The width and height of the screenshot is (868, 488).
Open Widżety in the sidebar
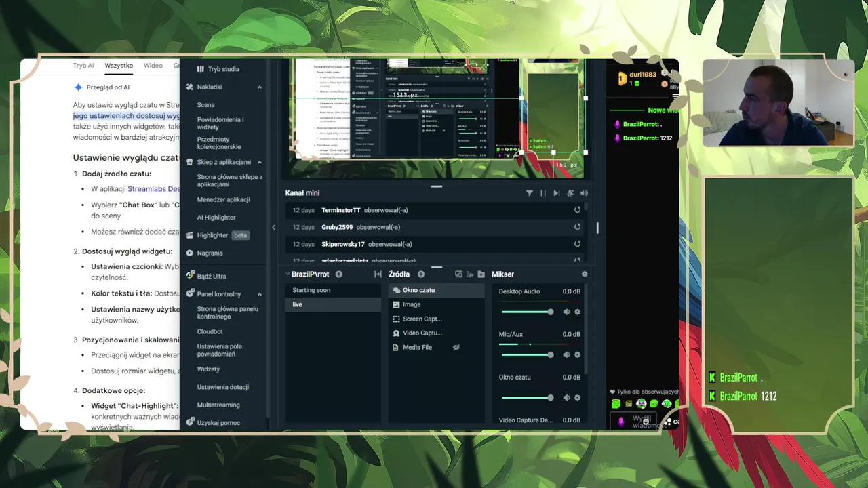208,369
